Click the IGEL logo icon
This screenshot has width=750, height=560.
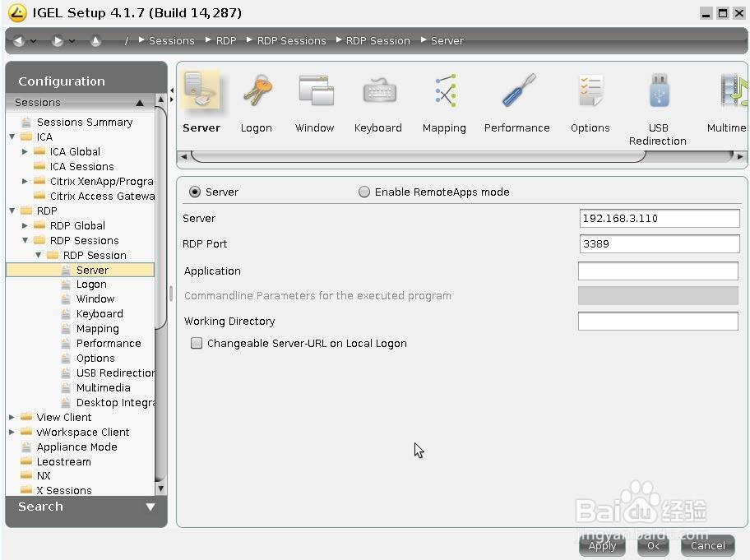point(17,13)
